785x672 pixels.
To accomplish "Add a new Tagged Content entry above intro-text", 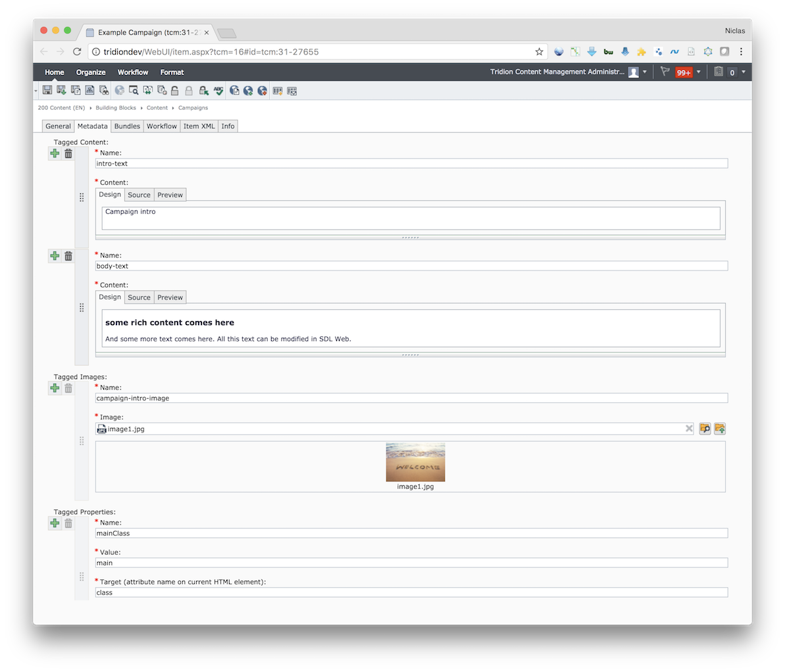I will tap(55, 153).
